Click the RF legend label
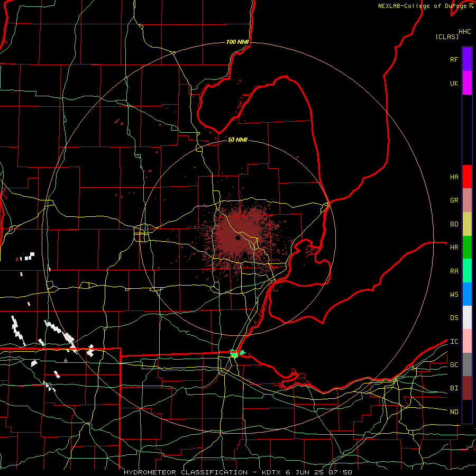Viewport: 476px width, 476px height. [454, 60]
